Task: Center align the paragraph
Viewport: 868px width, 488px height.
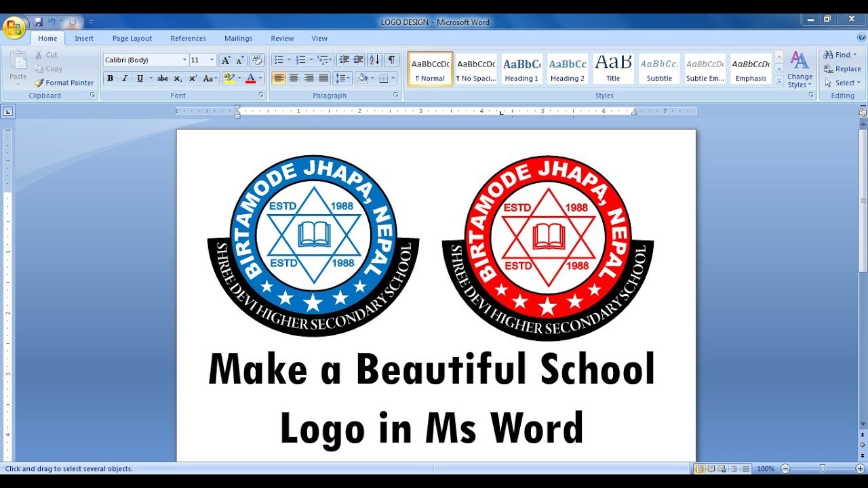Action: pos(294,79)
